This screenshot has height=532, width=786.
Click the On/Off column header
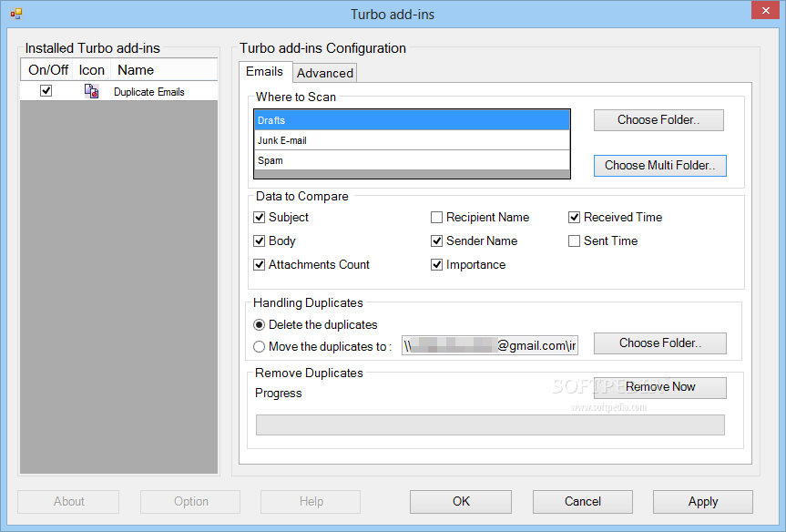(x=47, y=70)
